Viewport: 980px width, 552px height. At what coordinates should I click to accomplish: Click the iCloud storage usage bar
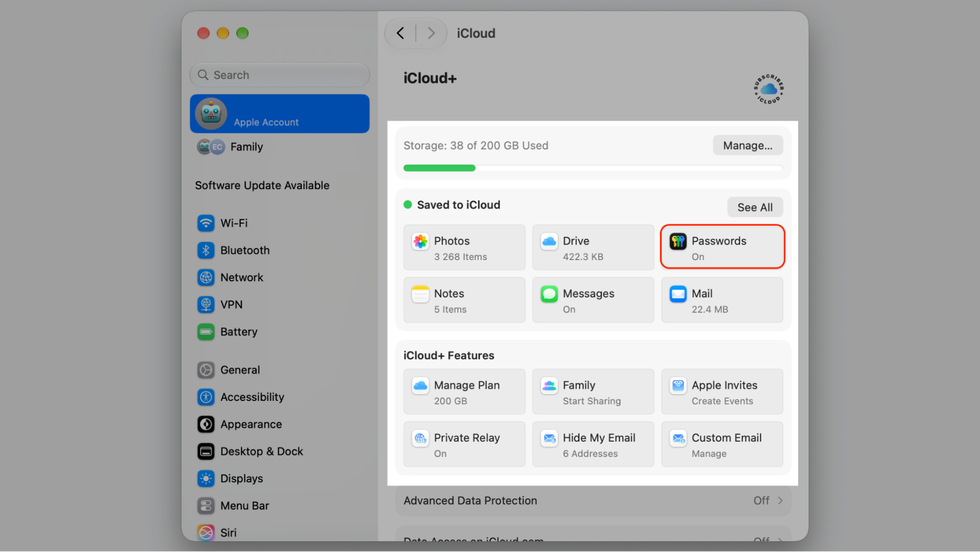(x=593, y=168)
